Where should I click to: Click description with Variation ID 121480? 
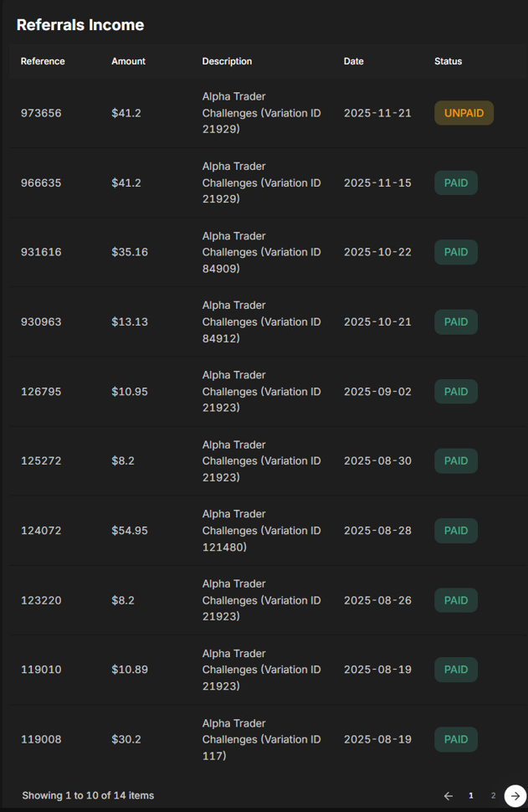261,531
